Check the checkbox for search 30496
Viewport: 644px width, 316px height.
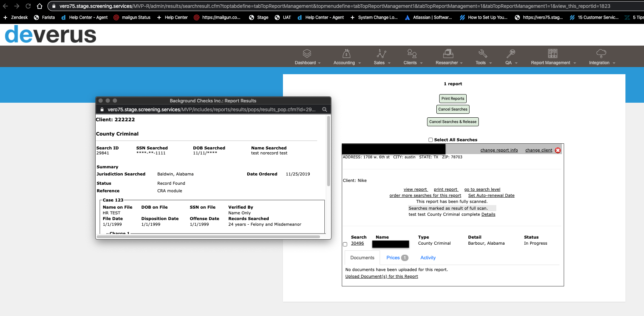click(x=345, y=244)
